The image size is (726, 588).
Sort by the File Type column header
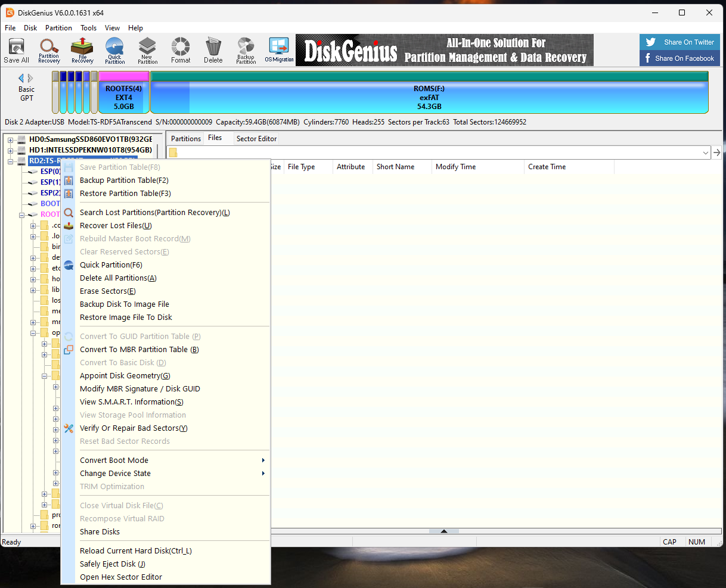tap(308, 167)
